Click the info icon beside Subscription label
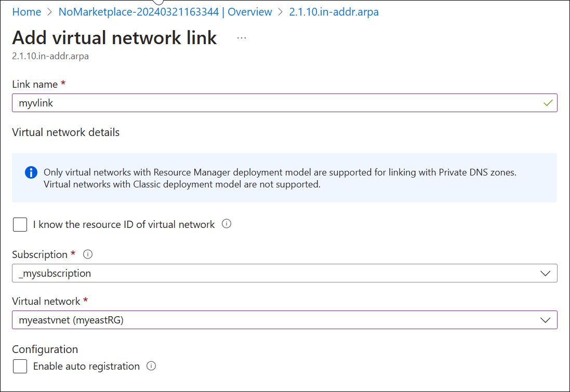Image resolution: width=570 pixels, height=392 pixels. point(88,254)
